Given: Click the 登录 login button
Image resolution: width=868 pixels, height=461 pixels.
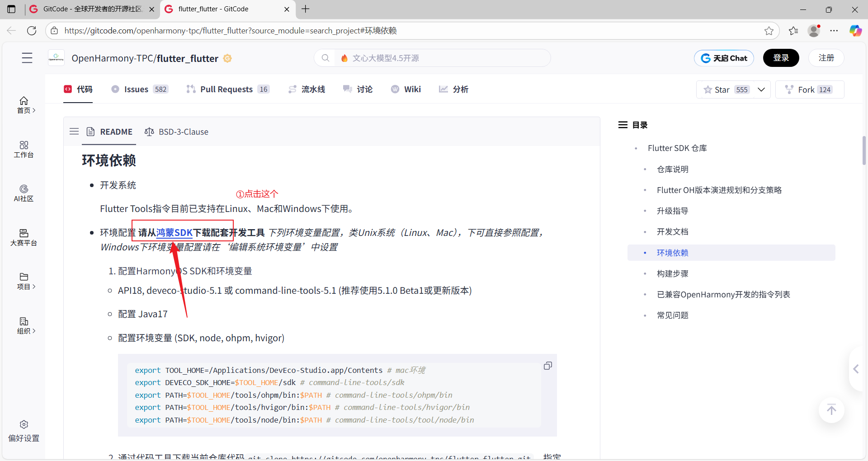Looking at the screenshot, I should point(781,58).
